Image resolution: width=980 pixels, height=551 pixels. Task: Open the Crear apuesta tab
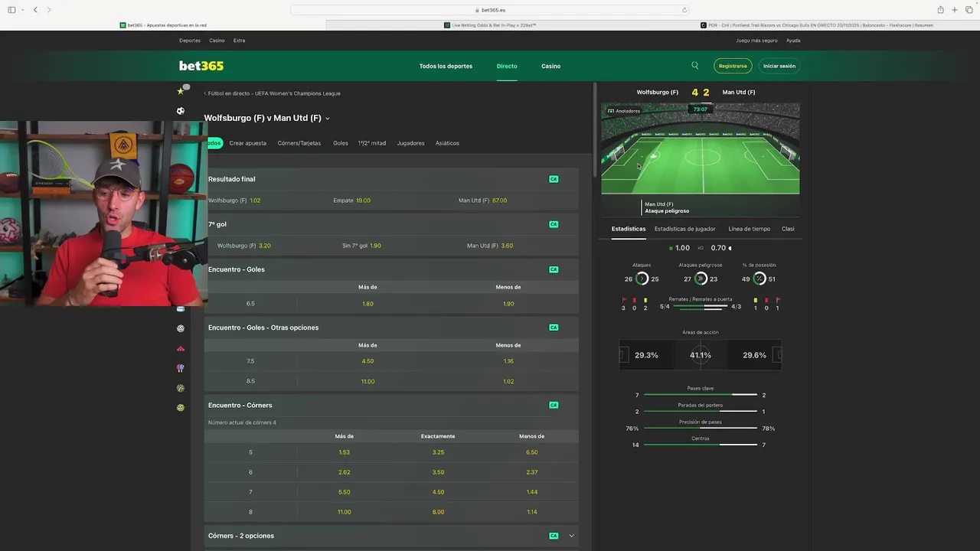point(248,143)
